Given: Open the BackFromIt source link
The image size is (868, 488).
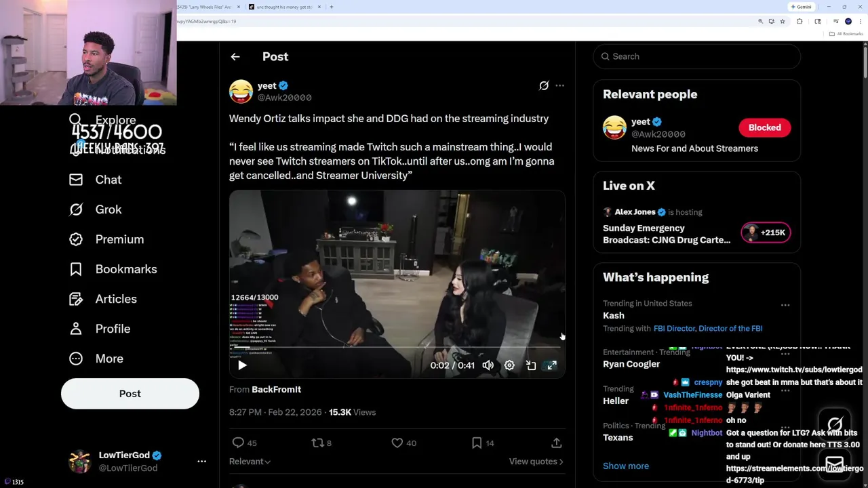Looking at the screenshot, I should click(276, 390).
